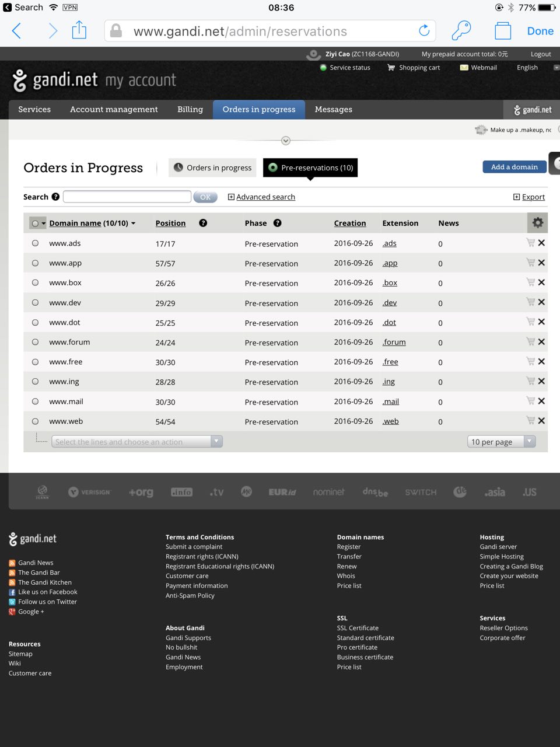Click the Orders in progress filter button
The width and height of the screenshot is (560, 747).
coord(213,167)
